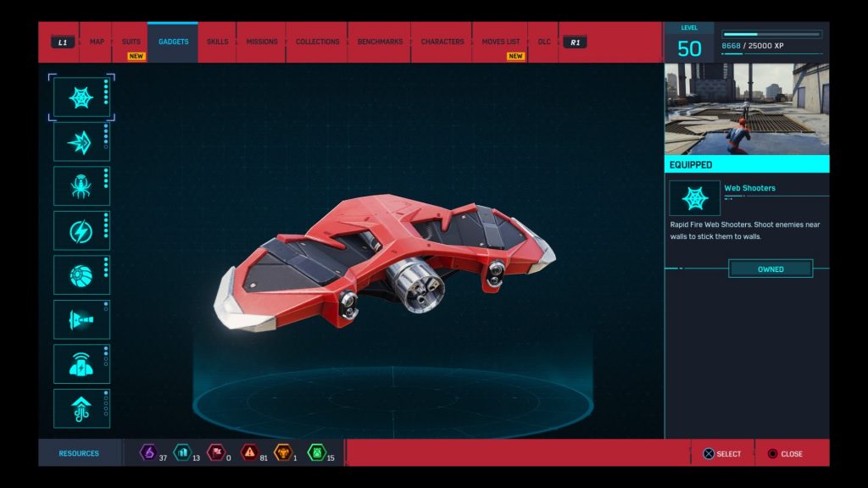Select the Trip Mine gadget icon
868x488 pixels.
pyautogui.click(x=81, y=319)
